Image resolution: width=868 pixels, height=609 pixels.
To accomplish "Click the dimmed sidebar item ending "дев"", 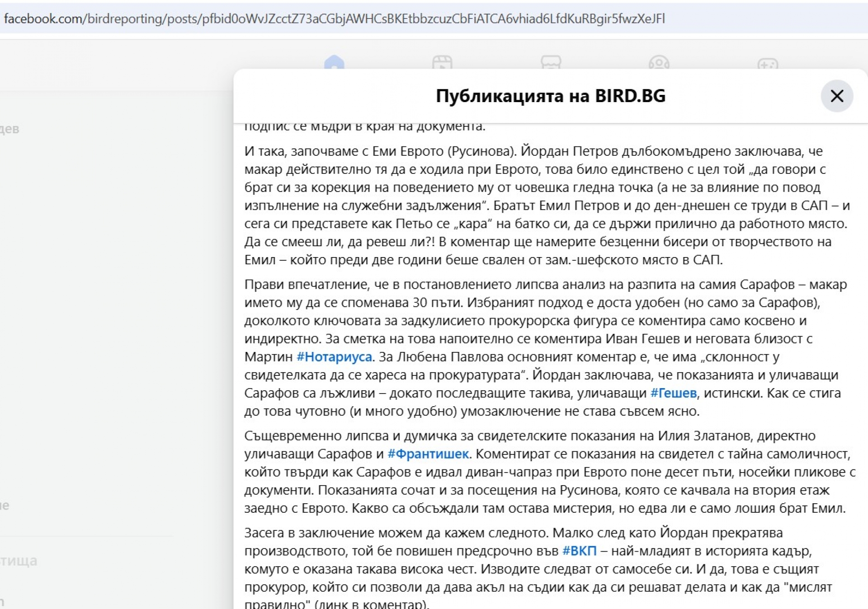I will tap(9, 129).
